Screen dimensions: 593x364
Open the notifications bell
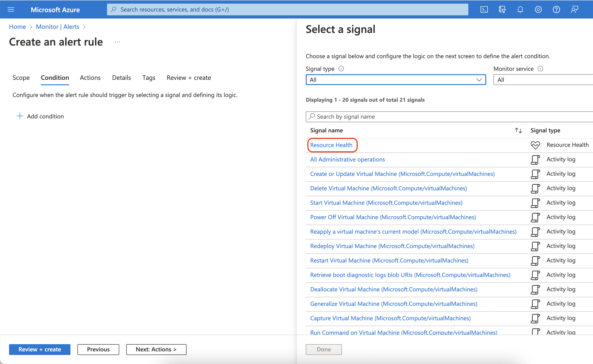point(520,9)
